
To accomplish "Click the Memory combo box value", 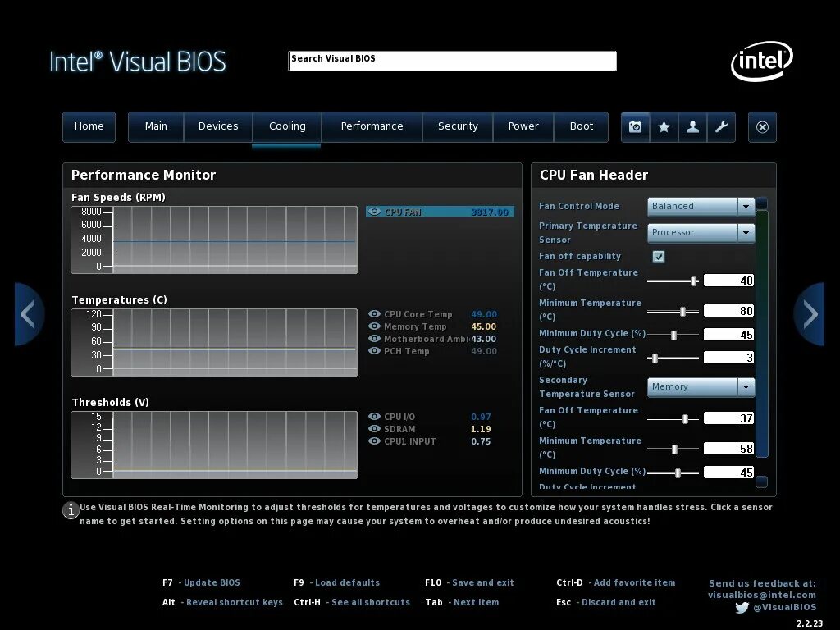I will (x=692, y=387).
